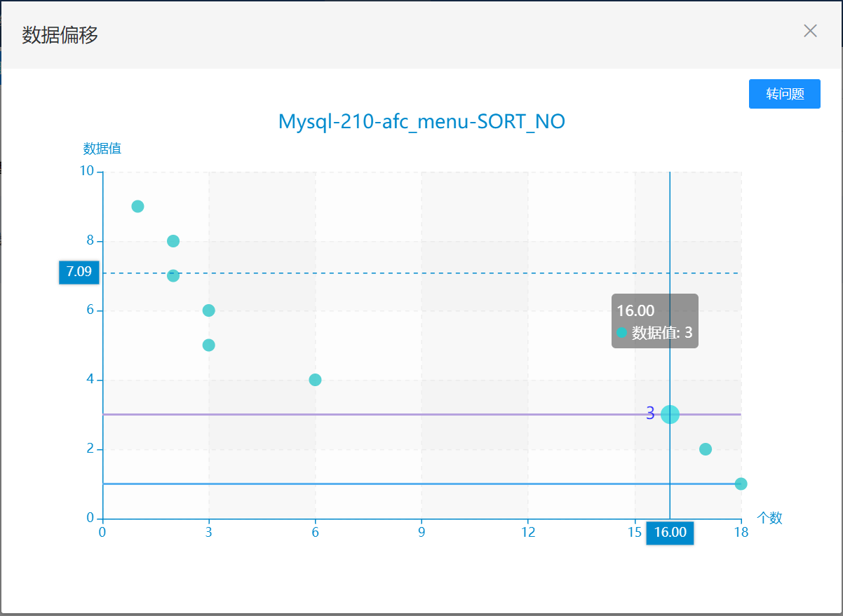Click the purple horizontal mark line
Image resolution: width=843 pixels, height=616 pixels.
[x=421, y=414]
